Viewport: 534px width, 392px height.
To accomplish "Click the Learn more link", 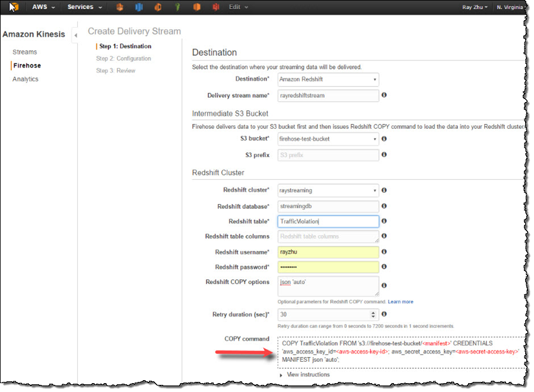I will (401, 302).
